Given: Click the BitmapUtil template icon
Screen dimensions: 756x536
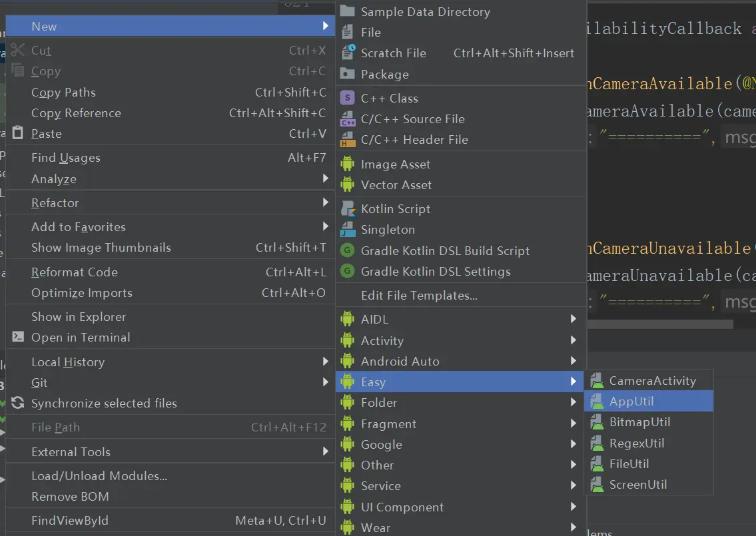Looking at the screenshot, I should point(597,422).
